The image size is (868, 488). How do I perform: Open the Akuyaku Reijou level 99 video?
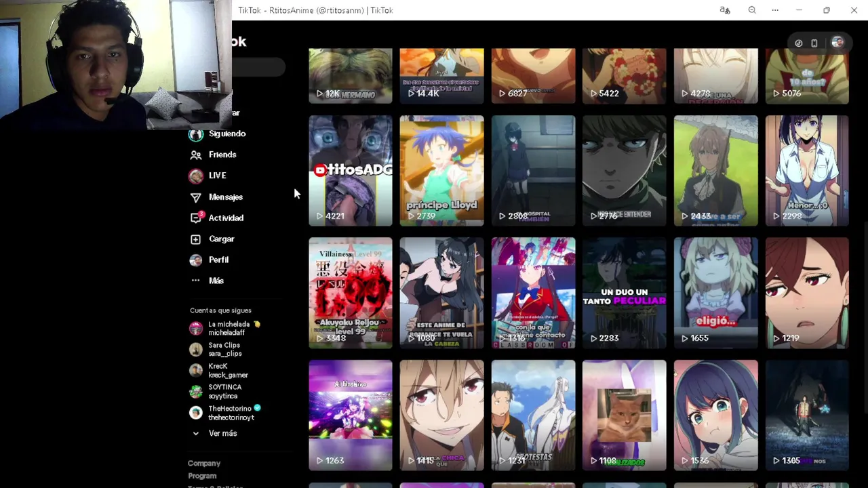click(351, 293)
